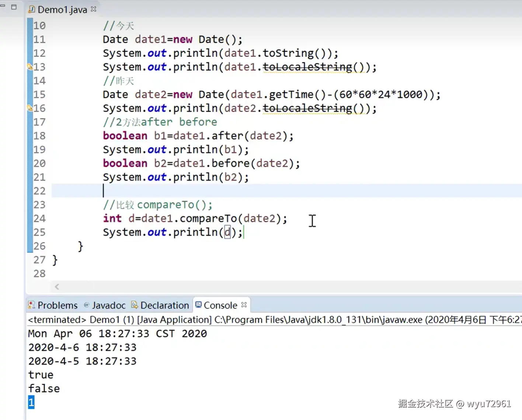Click console output 'Mon Apr 06 18:27:33 CST 2020'
Image resolution: width=522 pixels, height=420 pixels.
point(118,334)
